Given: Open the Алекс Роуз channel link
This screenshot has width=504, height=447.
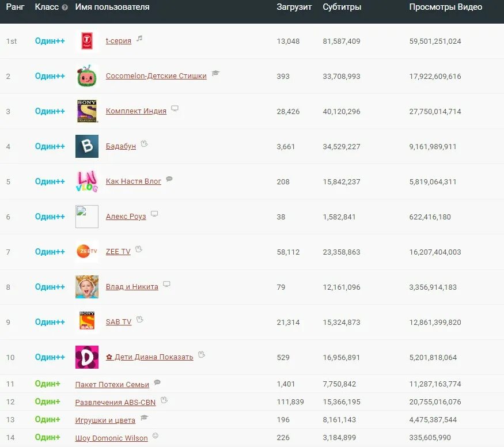Looking at the screenshot, I should (x=126, y=217).
